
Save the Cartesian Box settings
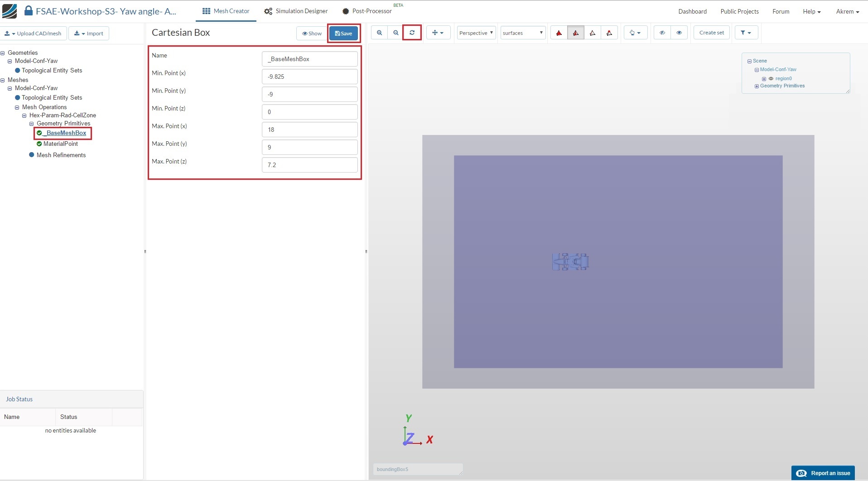[343, 33]
